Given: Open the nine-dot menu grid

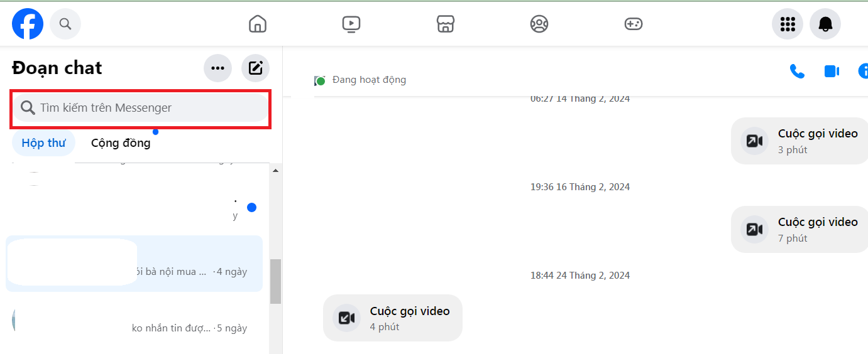Looking at the screenshot, I should pyautogui.click(x=788, y=24).
